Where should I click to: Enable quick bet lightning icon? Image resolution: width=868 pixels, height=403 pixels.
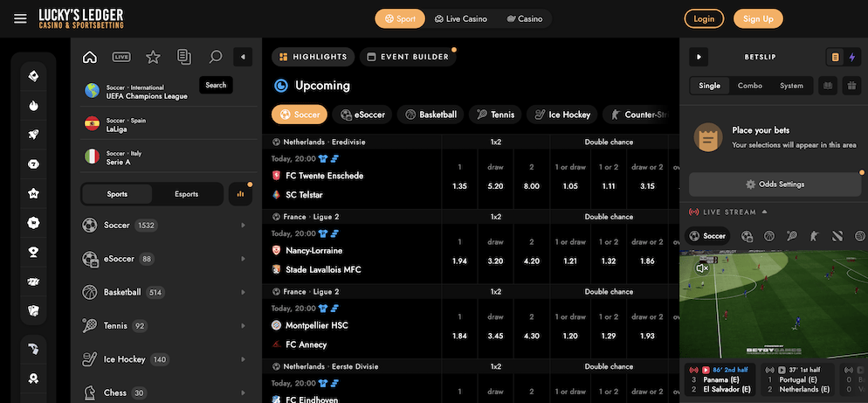point(851,57)
